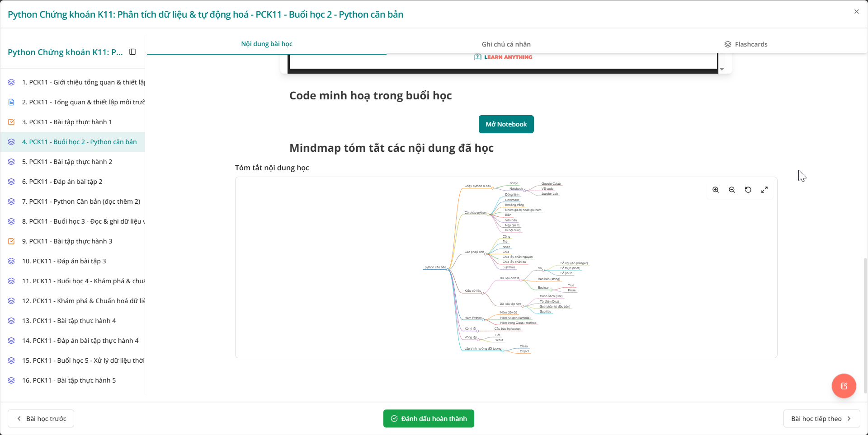The width and height of the screenshot is (868, 435).
Task: Click the layers icon beside lesson 1
Action: (11, 82)
